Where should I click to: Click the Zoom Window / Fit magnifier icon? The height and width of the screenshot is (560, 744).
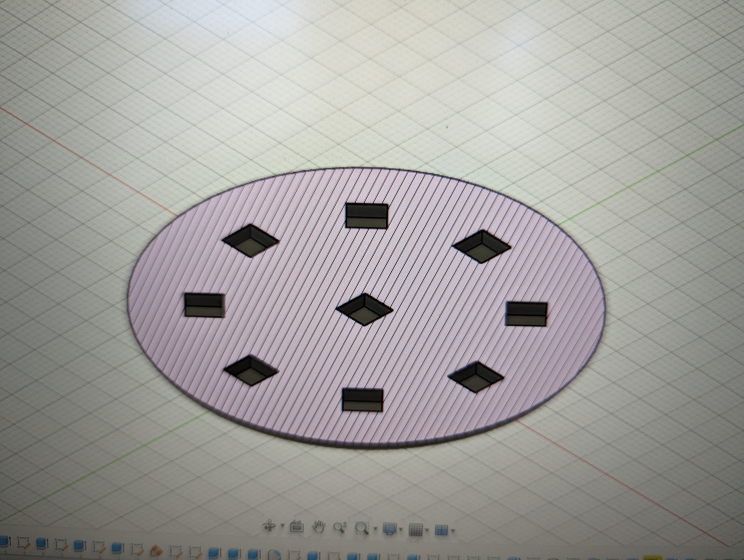[x=362, y=528]
